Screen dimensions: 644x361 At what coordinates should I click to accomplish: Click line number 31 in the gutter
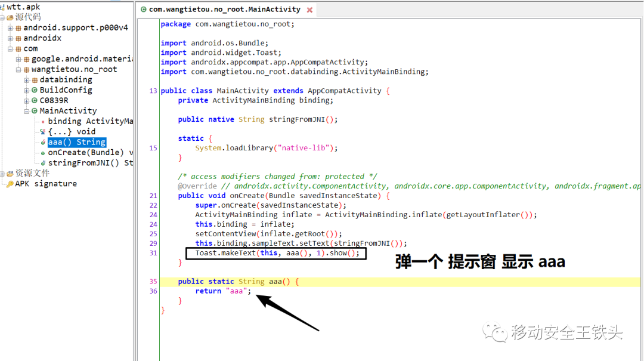point(153,253)
